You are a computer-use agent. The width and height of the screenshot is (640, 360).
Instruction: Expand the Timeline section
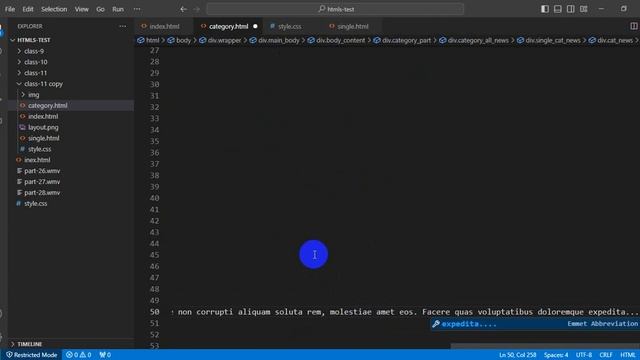coord(29,344)
